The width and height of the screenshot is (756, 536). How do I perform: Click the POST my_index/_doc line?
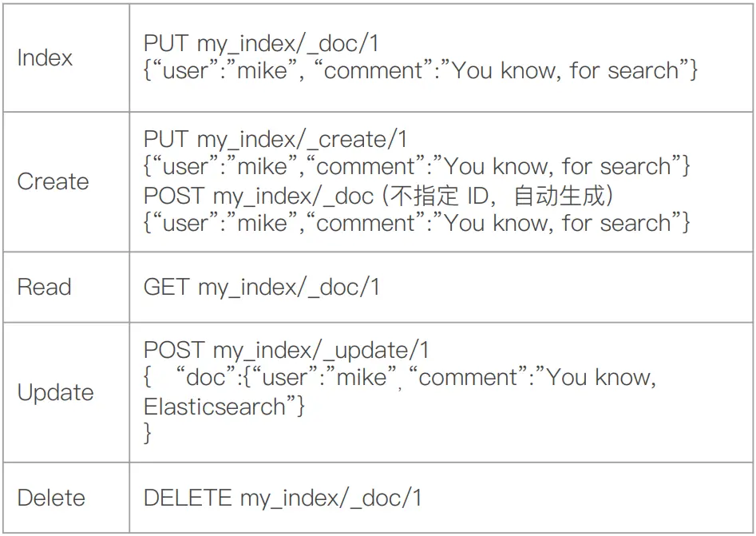(x=259, y=197)
